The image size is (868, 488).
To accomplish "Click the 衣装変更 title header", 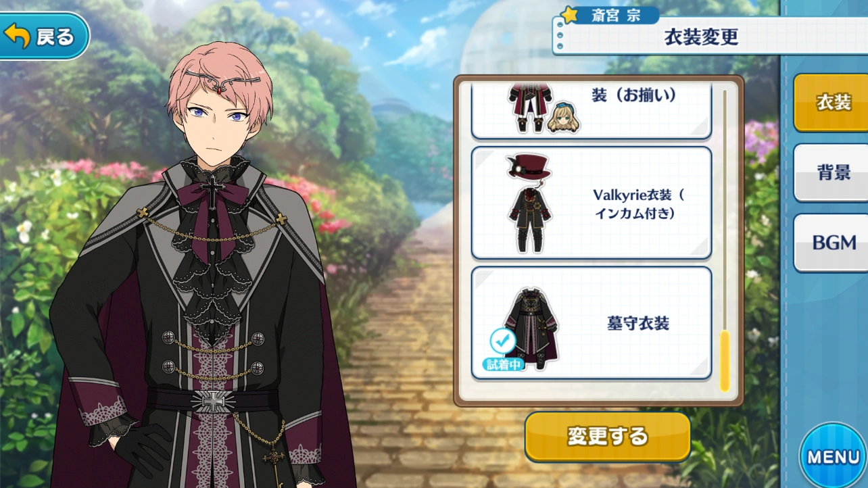I will click(700, 37).
